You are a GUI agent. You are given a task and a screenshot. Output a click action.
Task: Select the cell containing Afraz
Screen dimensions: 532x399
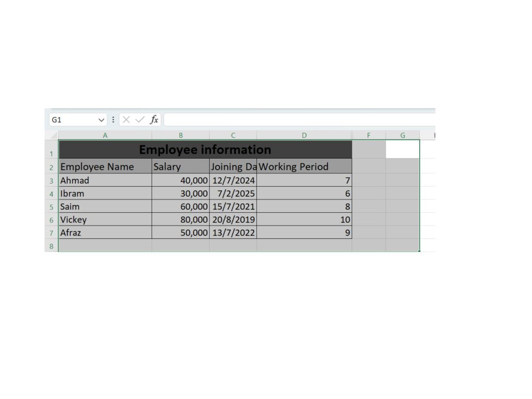click(105, 232)
